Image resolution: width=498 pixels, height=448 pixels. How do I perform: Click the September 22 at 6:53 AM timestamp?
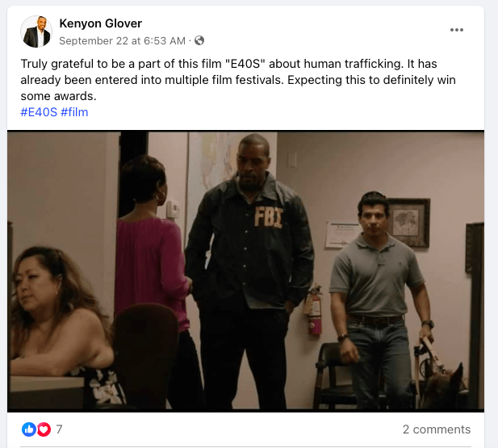pyautogui.click(x=122, y=40)
